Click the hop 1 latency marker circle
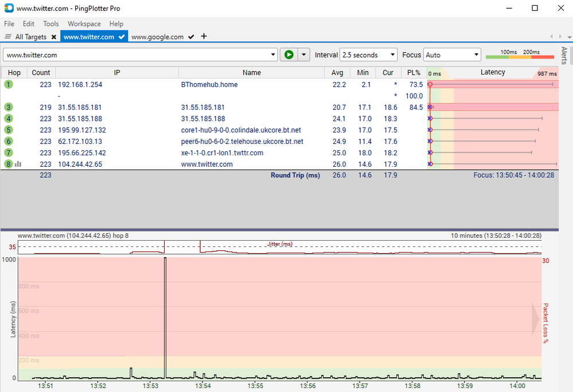This screenshot has height=392, width=573. point(430,84)
